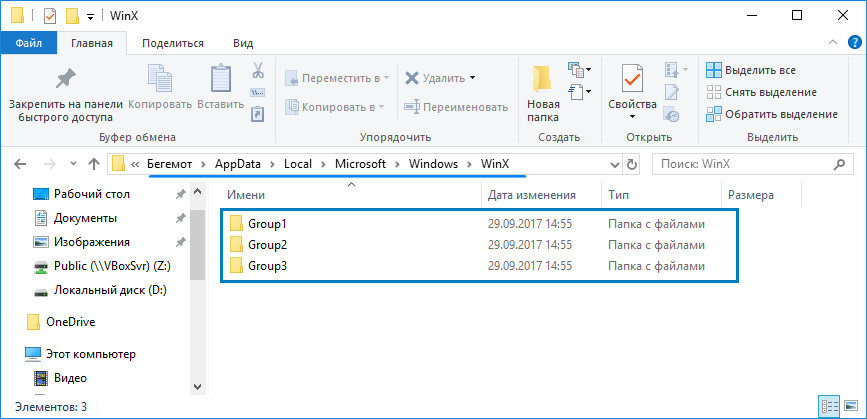Image resolution: width=867 pixels, height=419 pixels.
Task: Select Документы in navigation pane
Action: click(x=85, y=218)
